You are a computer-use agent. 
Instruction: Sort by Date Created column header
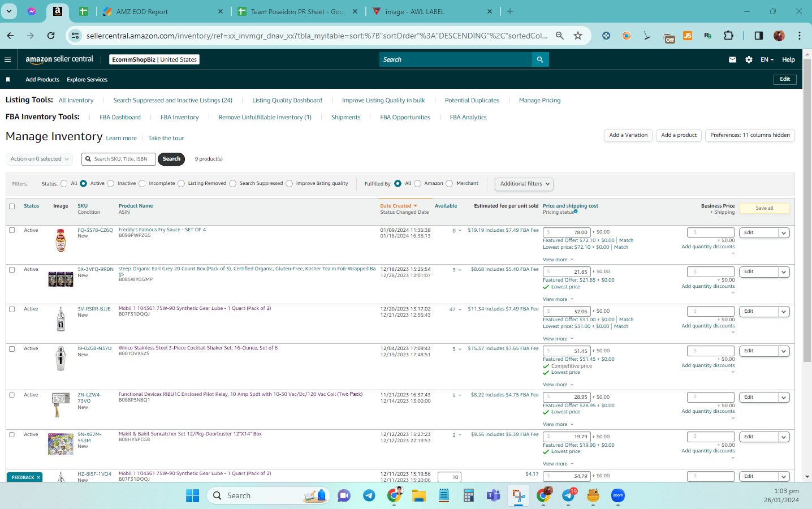(x=399, y=206)
